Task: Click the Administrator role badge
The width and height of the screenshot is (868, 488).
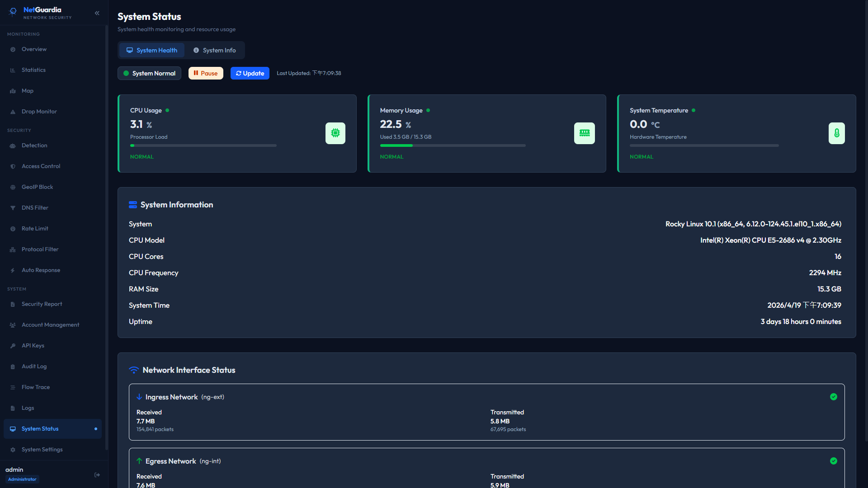Action: coord(22,479)
